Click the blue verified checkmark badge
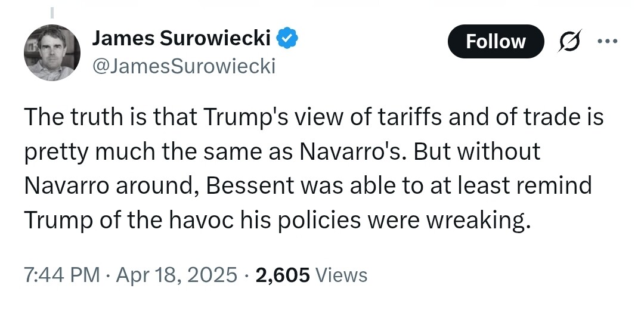644x313 pixels. coord(287,39)
